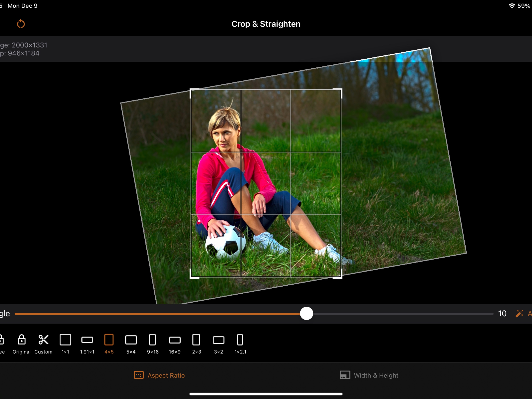Lock crop to Original aspect ratio

tap(21, 340)
